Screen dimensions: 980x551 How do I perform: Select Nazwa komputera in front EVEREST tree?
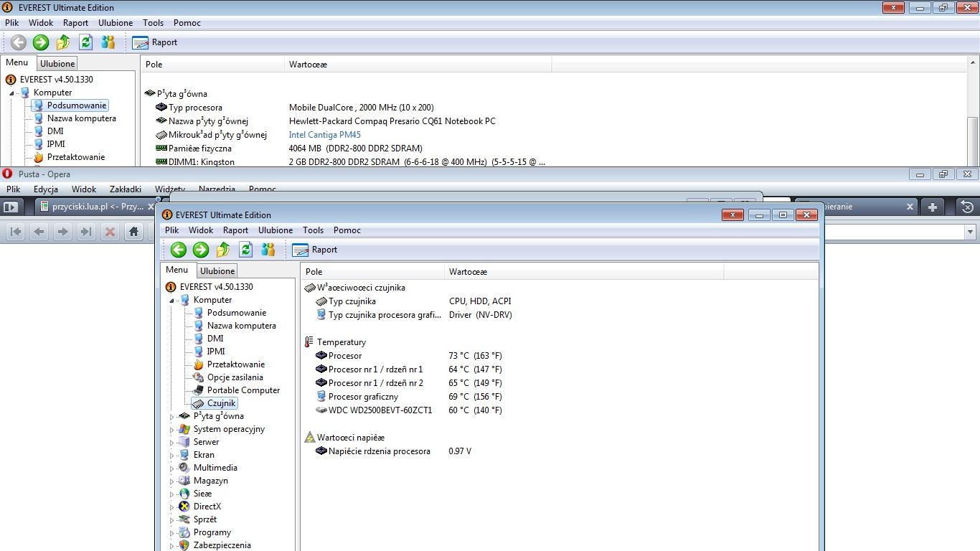(241, 326)
